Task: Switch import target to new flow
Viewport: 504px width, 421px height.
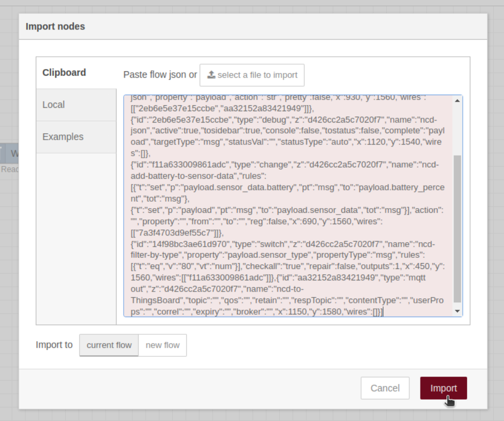Action: click(162, 345)
